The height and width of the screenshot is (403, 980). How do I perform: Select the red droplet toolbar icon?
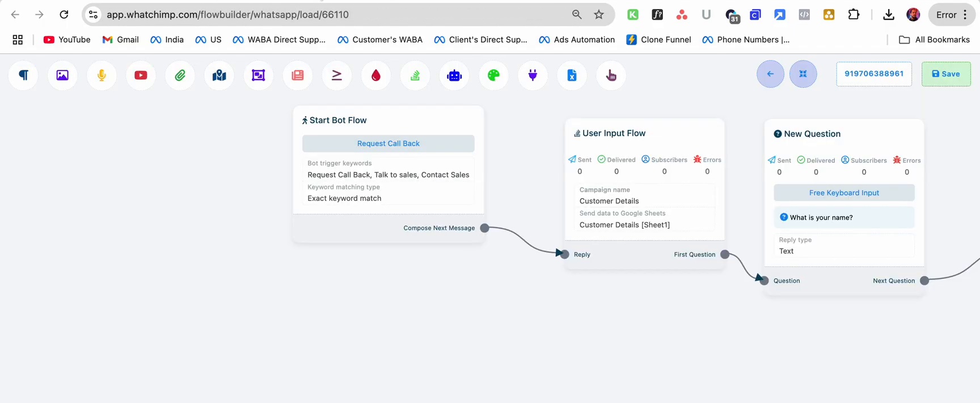[x=376, y=75]
